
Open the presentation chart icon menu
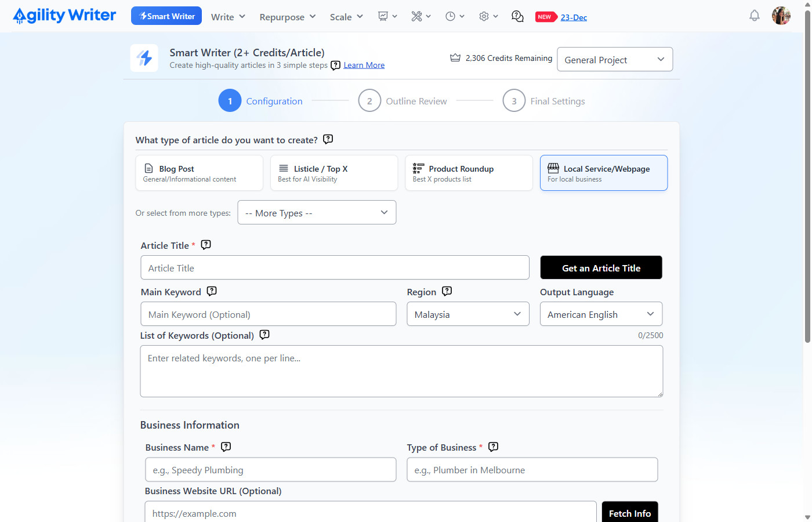pyautogui.click(x=387, y=16)
